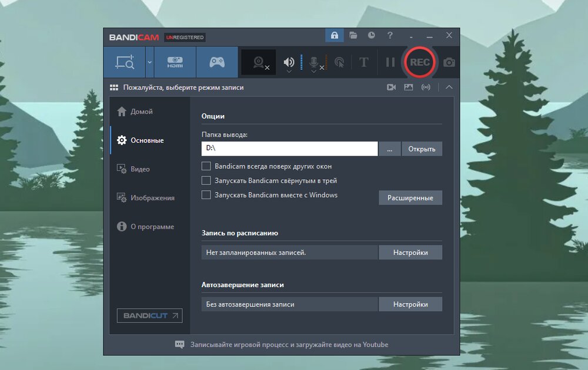
Task: Click the BANDICUT link button
Action: tap(149, 316)
